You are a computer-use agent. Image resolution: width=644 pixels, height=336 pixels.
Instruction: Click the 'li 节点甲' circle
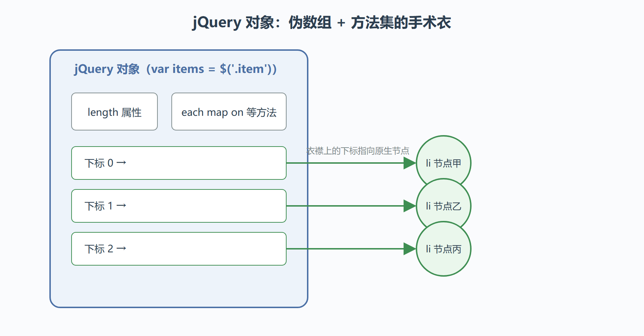coord(444,163)
